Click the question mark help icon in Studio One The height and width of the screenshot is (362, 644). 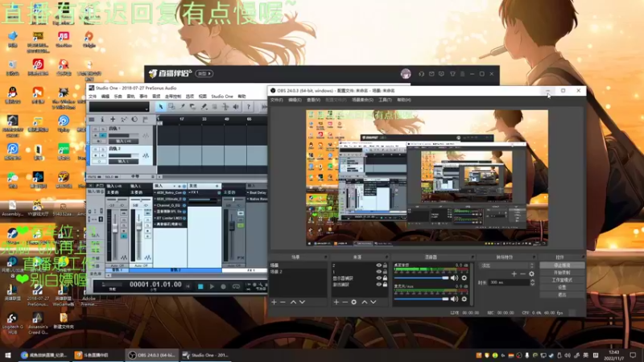pyautogui.click(x=248, y=107)
